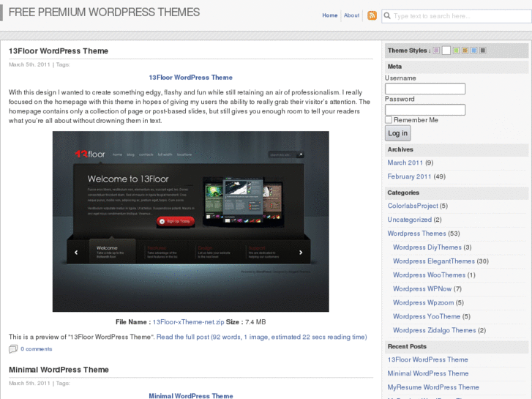This screenshot has height=399, width=532.
Task: Open the 13Floor theme preview image
Action: tap(191, 221)
